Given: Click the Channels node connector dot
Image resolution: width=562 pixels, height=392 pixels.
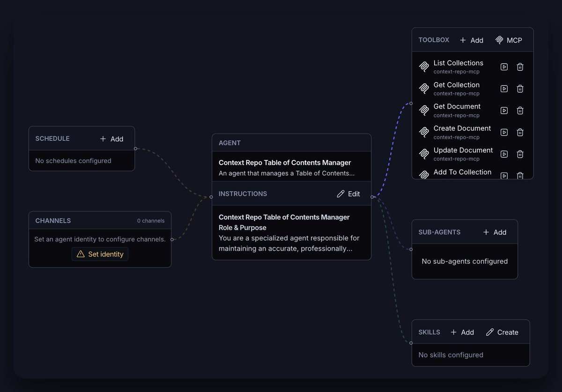Looking at the screenshot, I should click(172, 240).
